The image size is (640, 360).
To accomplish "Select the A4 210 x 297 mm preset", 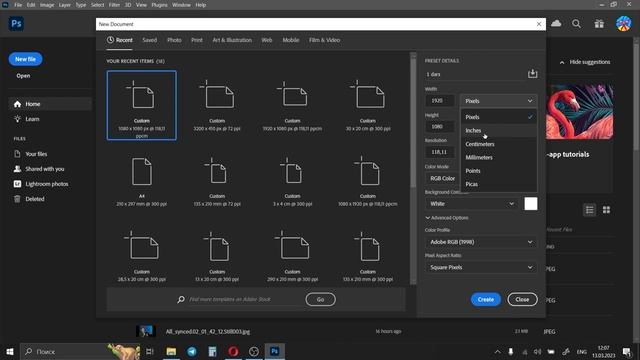I will click(x=142, y=181).
